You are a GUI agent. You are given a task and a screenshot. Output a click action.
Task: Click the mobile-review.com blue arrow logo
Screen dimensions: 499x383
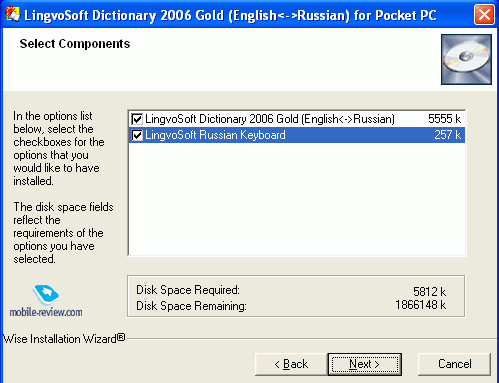(x=46, y=294)
